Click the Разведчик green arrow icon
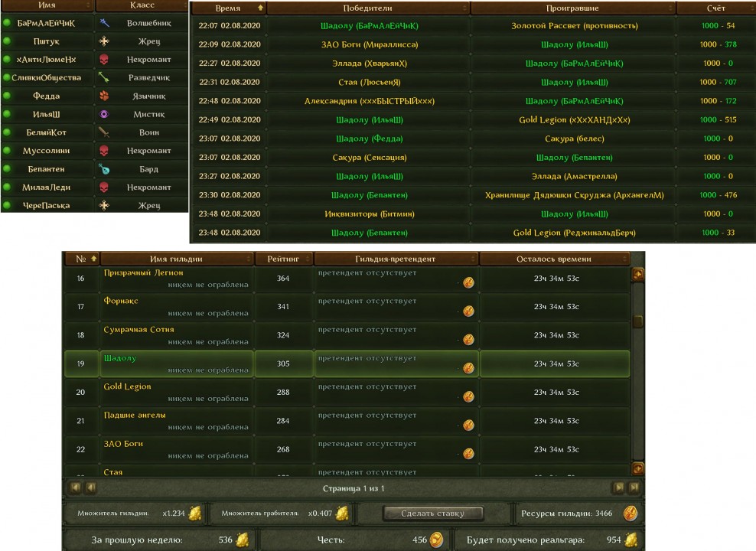756x551 pixels. [x=104, y=77]
